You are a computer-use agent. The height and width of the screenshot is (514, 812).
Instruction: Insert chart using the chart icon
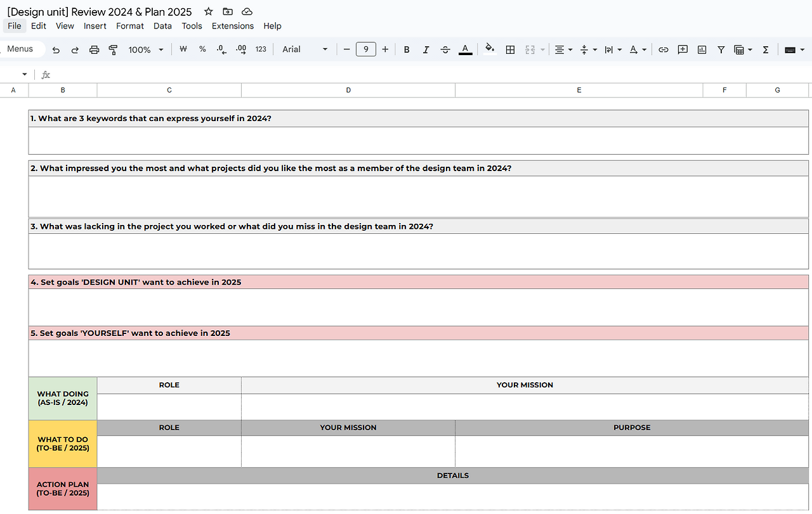point(702,49)
